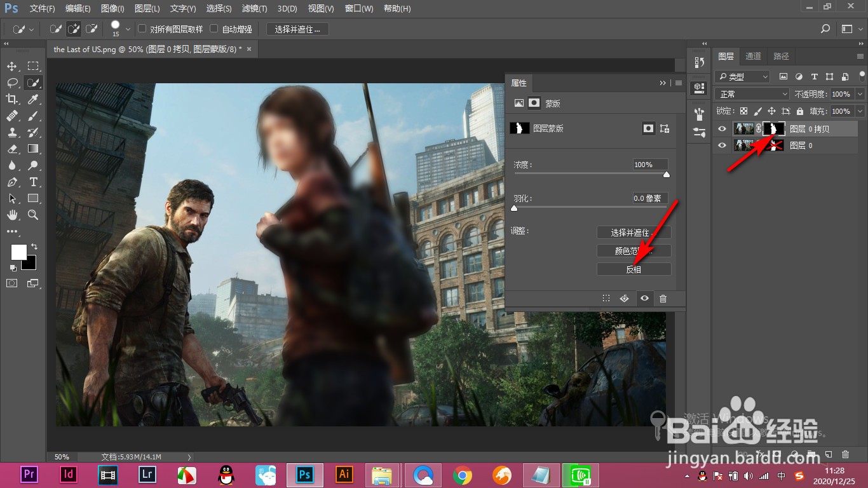Open the blend mode 正常 dropdown
Image resolution: width=868 pixels, height=488 pixels.
tap(752, 93)
